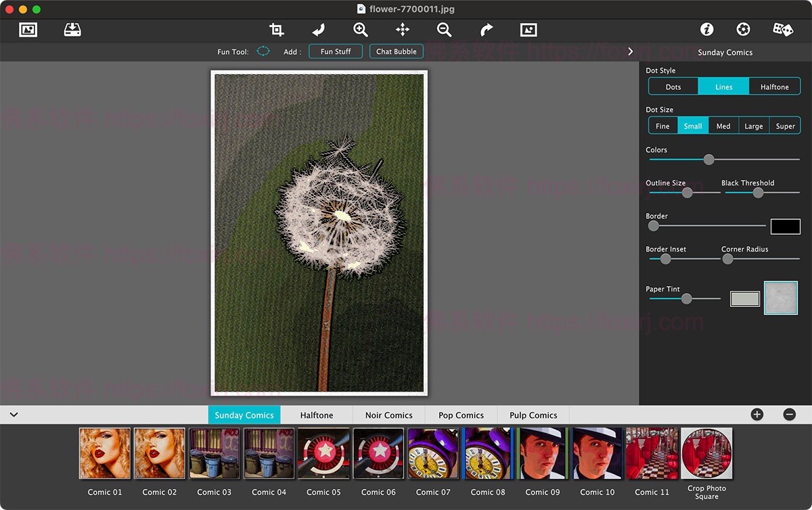
Task: Click the open image icon
Action: point(28,30)
